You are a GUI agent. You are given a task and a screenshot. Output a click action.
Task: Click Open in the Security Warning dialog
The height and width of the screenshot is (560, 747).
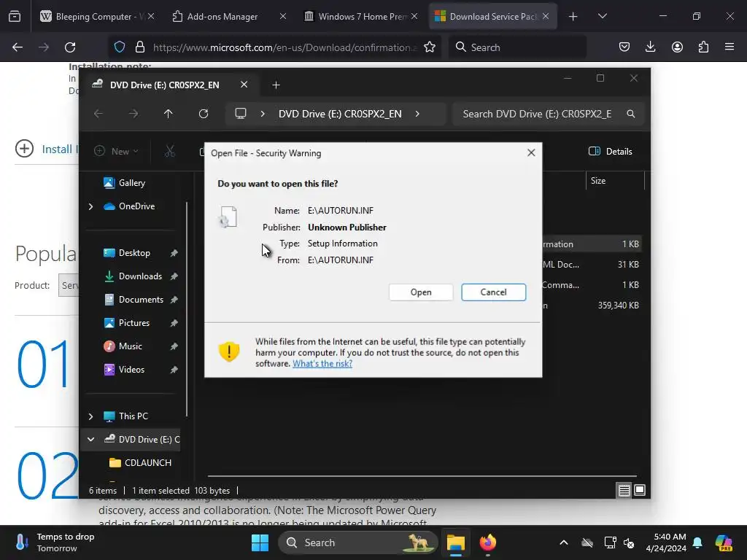coord(421,292)
